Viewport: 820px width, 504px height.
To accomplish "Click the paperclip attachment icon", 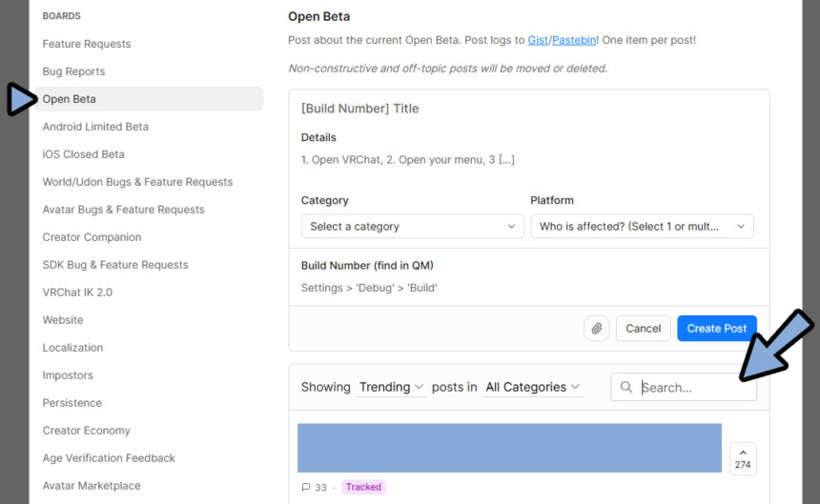I will (596, 329).
